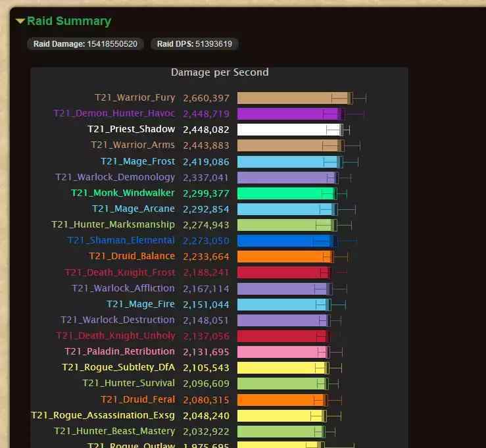Click the 2,048,240 DPS value
The width and height of the screenshot is (486, 448).
click(x=206, y=416)
